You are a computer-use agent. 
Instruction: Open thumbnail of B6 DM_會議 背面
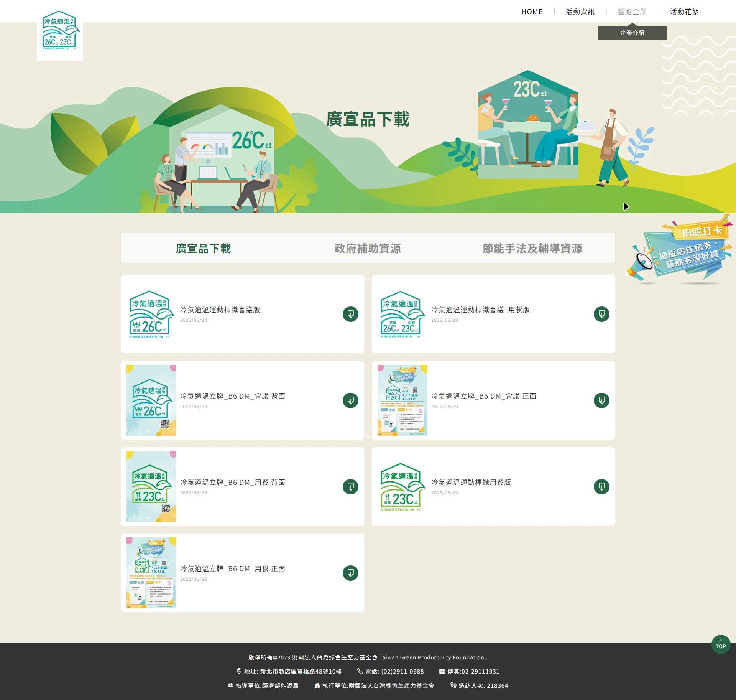[x=151, y=400]
